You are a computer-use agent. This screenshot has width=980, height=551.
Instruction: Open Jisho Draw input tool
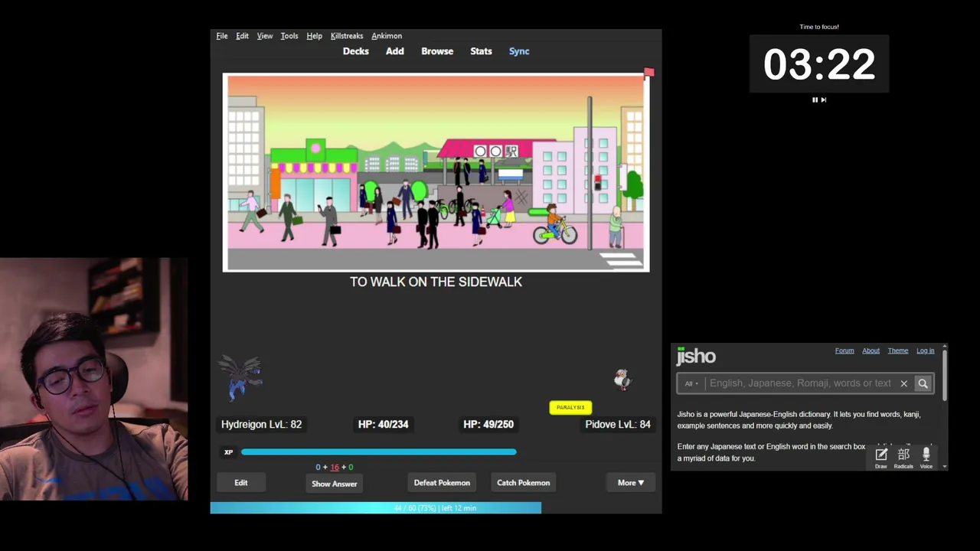pyautogui.click(x=881, y=458)
